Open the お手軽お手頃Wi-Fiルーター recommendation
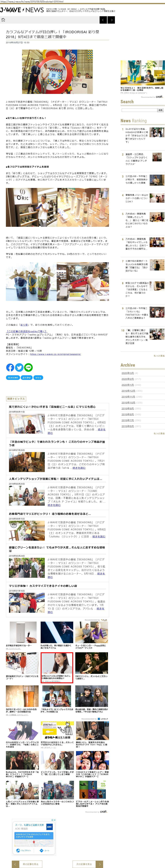 pyautogui.click(x=23, y=633)
